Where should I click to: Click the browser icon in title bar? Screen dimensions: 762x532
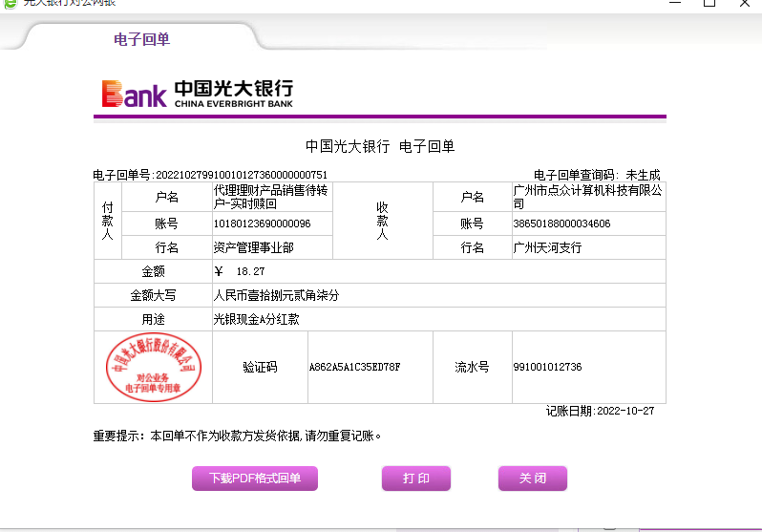click(x=11, y=4)
